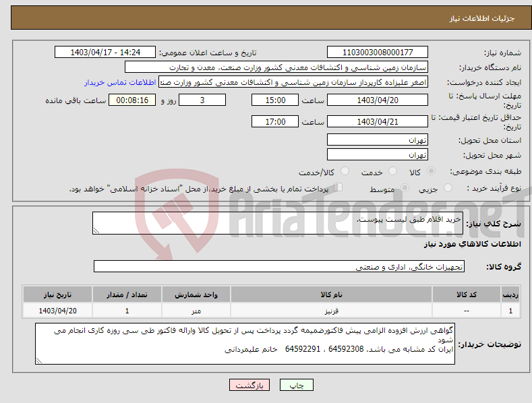
Task: Click the remaining time counter 00:08:16
Action: (132, 100)
